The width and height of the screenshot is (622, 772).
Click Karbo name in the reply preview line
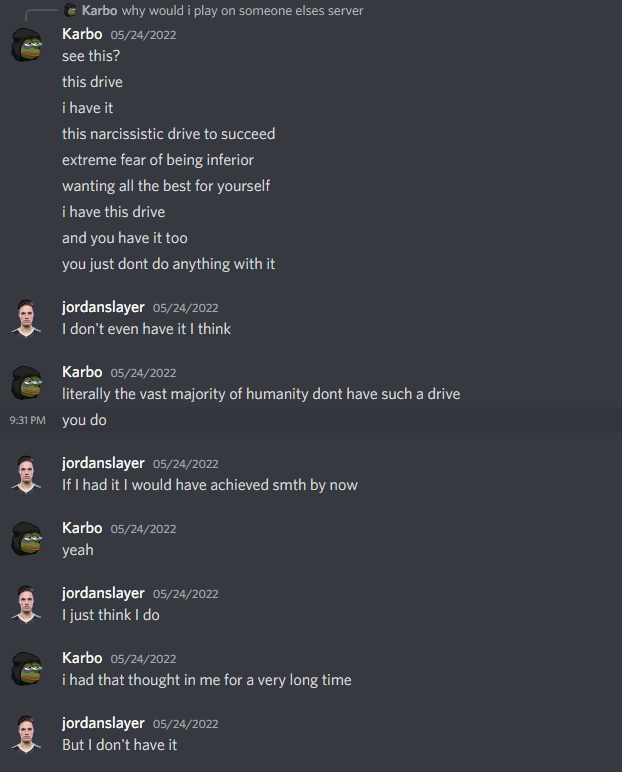[x=99, y=10]
